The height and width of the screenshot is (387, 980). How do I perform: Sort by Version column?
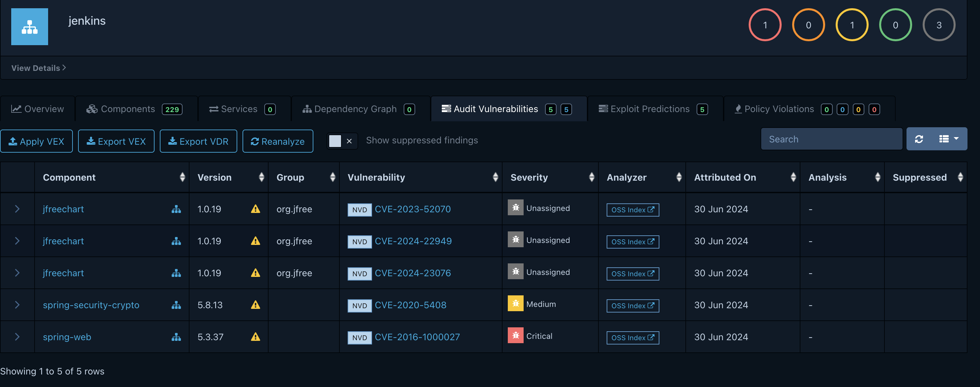(229, 177)
